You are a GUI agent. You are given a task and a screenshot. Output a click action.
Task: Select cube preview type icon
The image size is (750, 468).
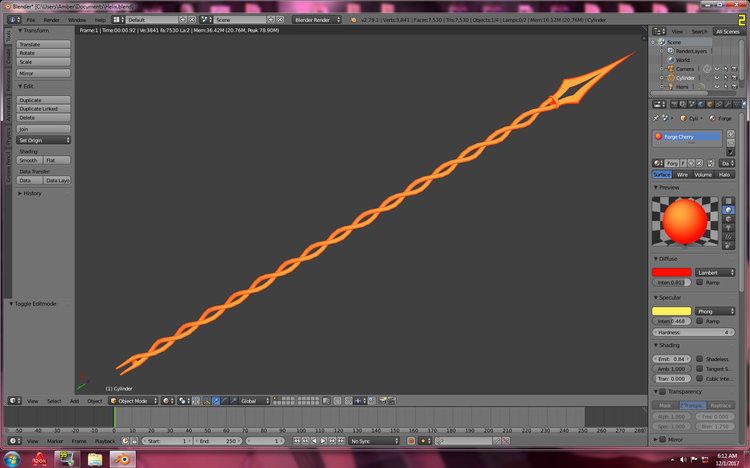pyautogui.click(x=728, y=219)
